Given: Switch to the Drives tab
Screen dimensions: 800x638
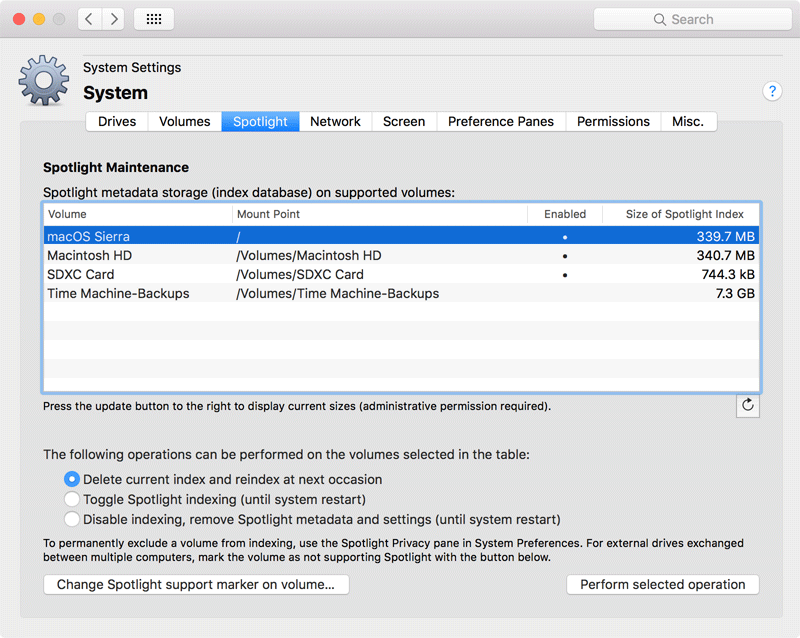Looking at the screenshot, I should [x=117, y=121].
